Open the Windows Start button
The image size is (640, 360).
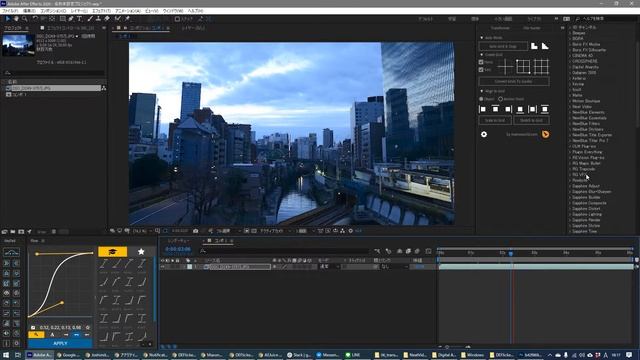tap(6, 355)
